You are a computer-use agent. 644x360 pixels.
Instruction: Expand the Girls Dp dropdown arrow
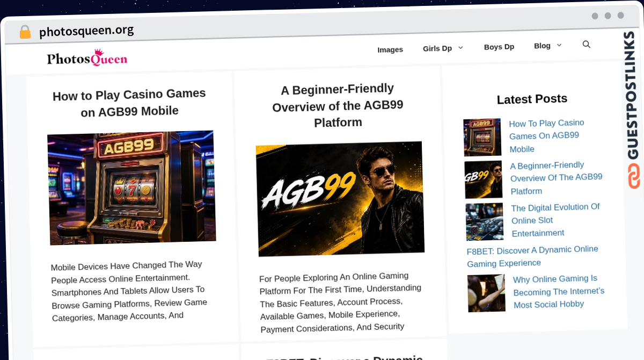pyautogui.click(x=460, y=48)
